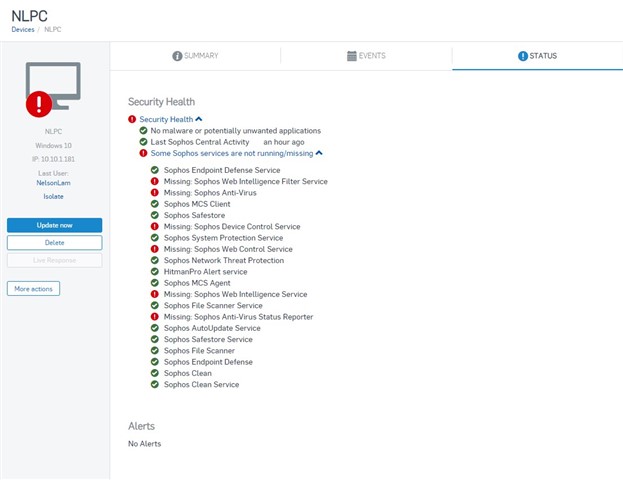Viewport: 623px width, 480px height.
Task: Click the Events tab calendar icon
Action: (352, 56)
